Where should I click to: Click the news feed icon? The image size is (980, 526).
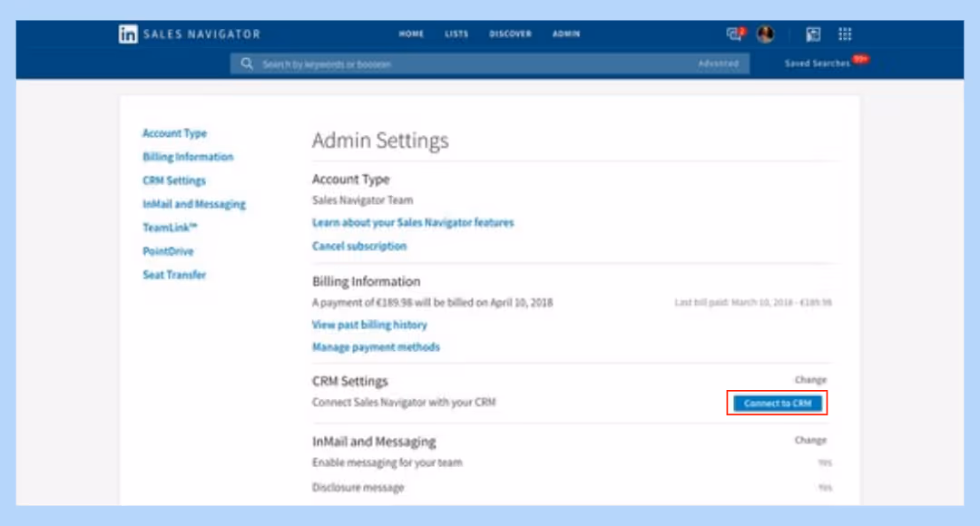click(x=812, y=34)
